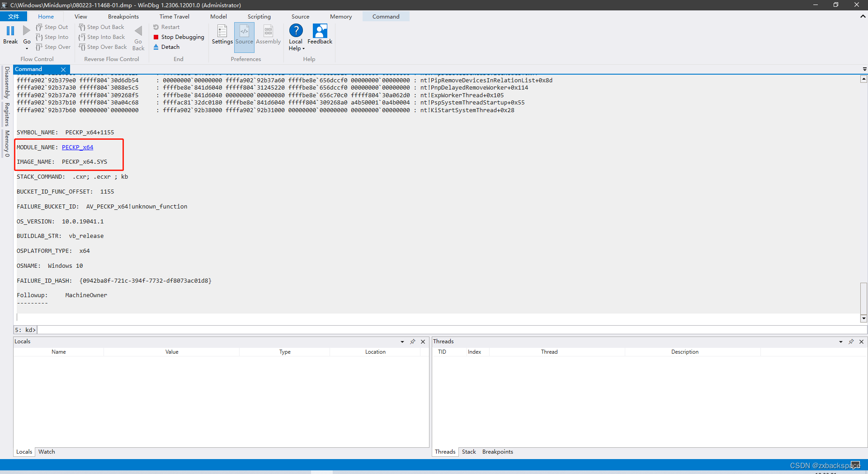
Task: Restart the debugging session
Action: pos(166,27)
